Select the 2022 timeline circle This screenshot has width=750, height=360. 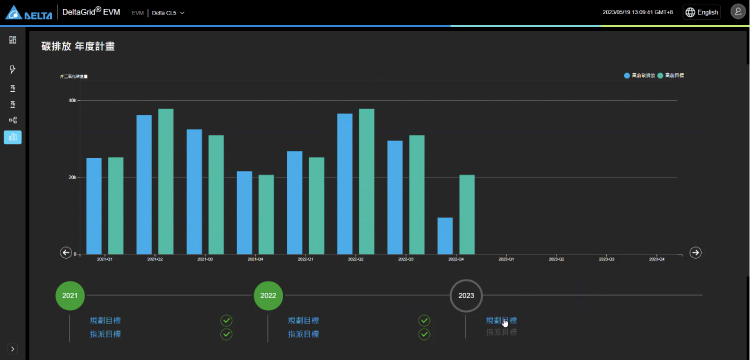[x=268, y=295]
